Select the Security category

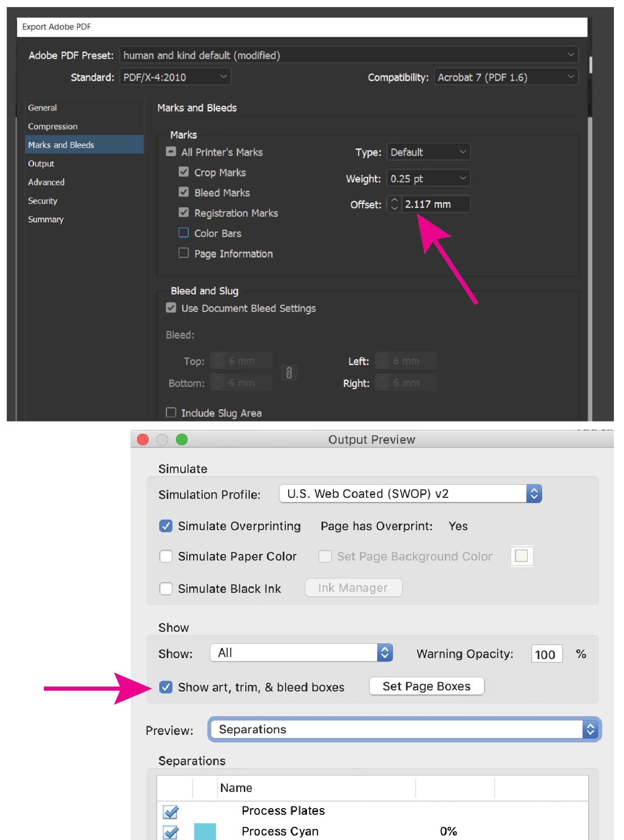pos(42,201)
